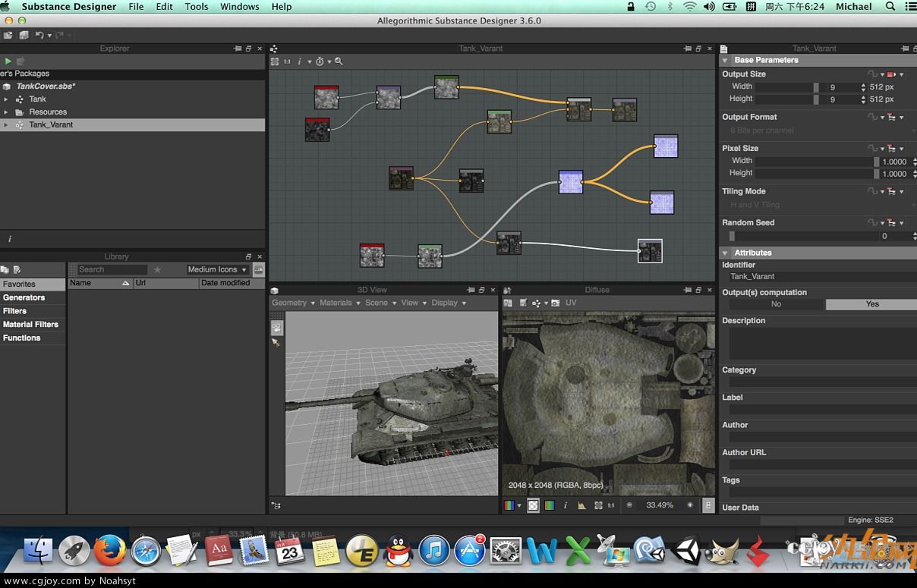
Task: Click the camera snapshot icon in Diffuse view
Action: click(555, 303)
